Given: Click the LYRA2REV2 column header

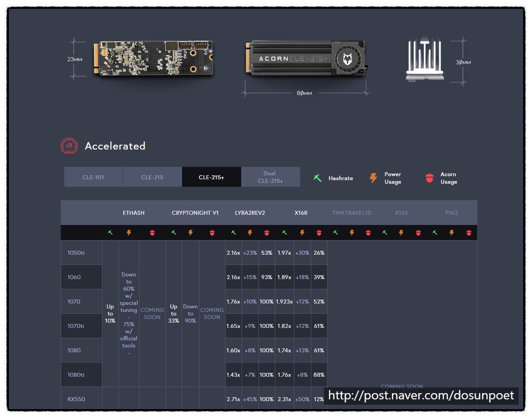Looking at the screenshot, I should [x=250, y=213].
